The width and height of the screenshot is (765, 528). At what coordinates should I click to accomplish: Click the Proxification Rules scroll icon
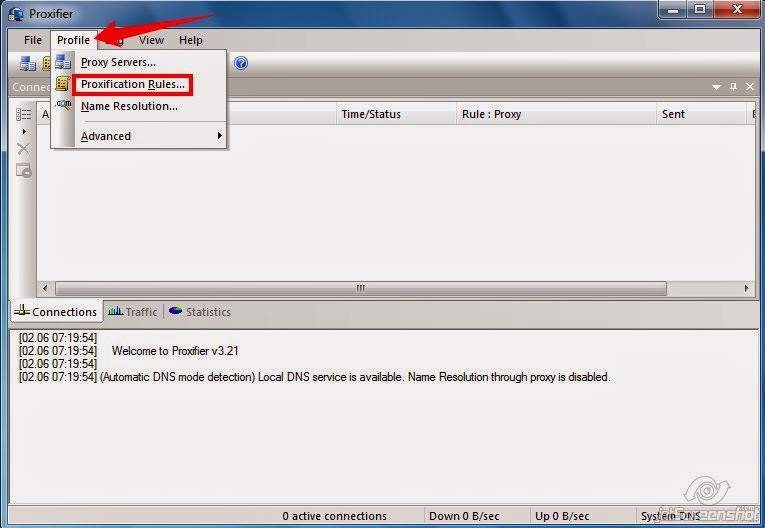pyautogui.click(x=62, y=84)
